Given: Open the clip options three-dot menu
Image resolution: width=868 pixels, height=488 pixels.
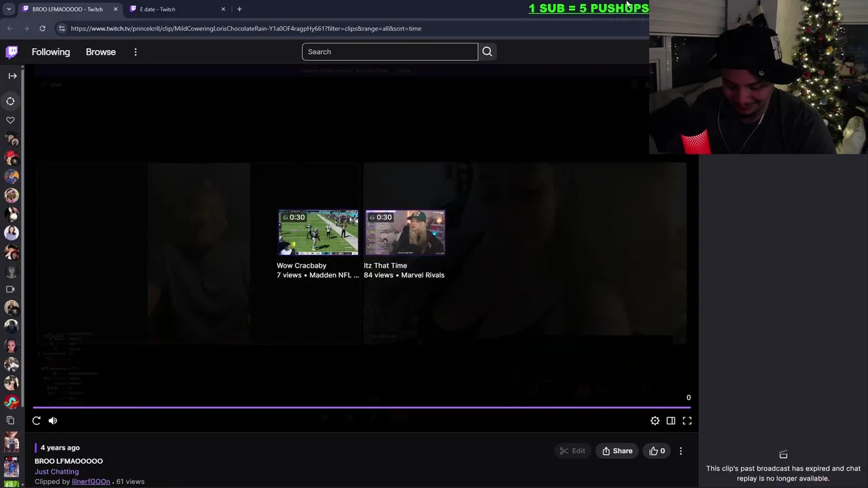Looking at the screenshot, I should pos(681,451).
